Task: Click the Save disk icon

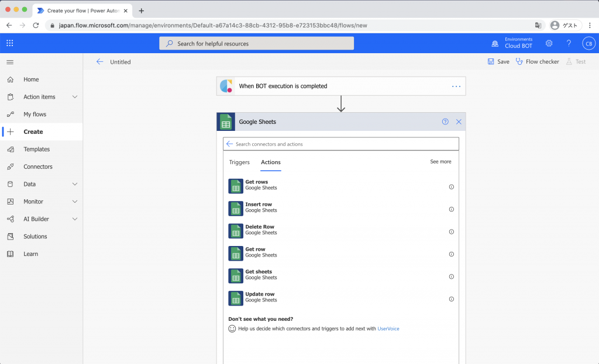Action: pos(491,61)
